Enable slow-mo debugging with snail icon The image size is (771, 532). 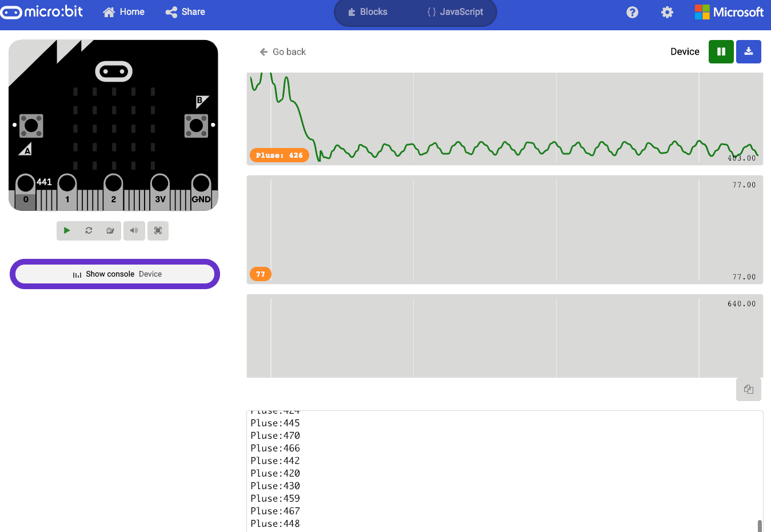coord(110,230)
